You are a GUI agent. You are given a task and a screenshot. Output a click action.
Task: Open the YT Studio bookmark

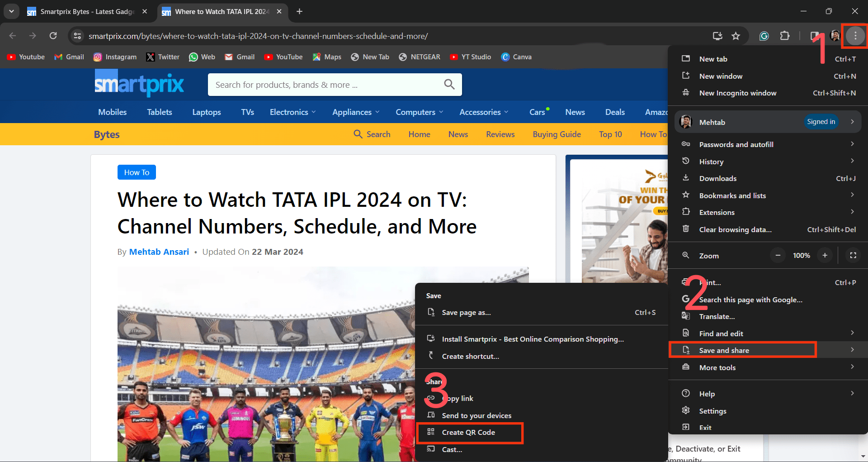(471, 57)
